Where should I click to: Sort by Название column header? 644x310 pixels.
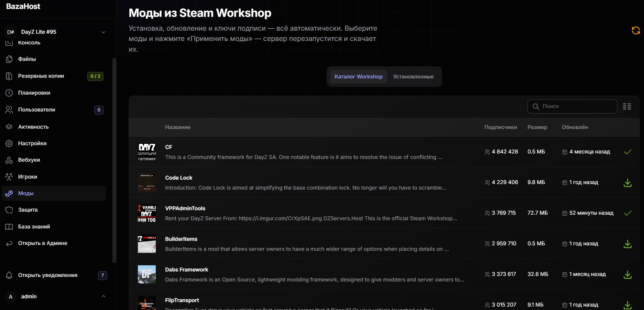pyautogui.click(x=178, y=127)
